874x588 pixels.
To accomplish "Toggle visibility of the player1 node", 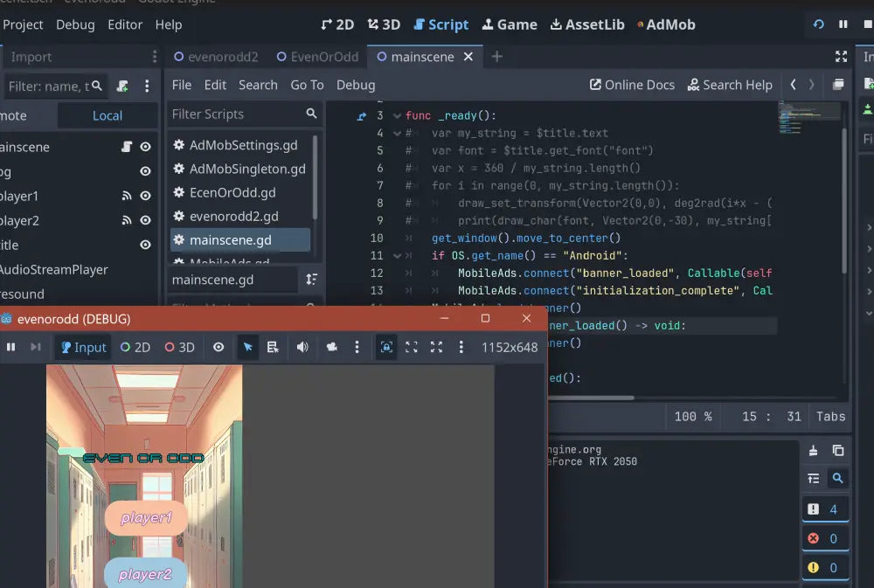I will pos(145,196).
